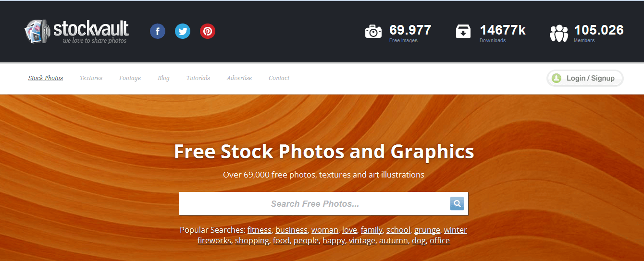Click the camera Free Images icon

(x=373, y=32)
